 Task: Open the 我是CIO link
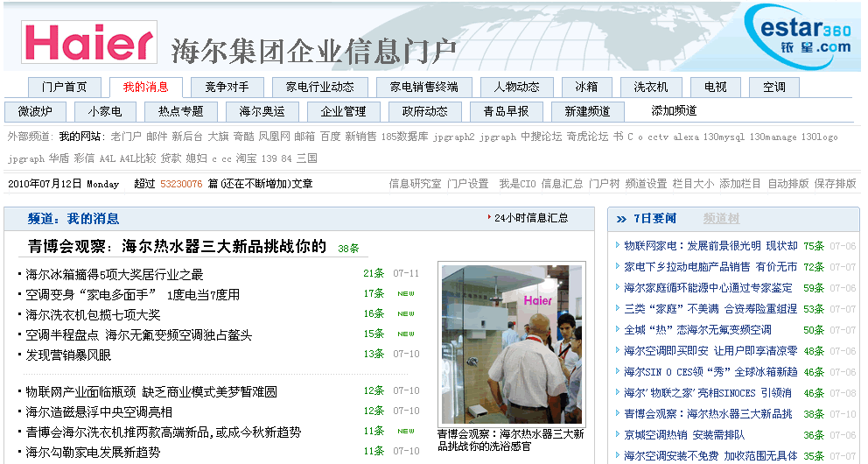[x=517, y=183]
